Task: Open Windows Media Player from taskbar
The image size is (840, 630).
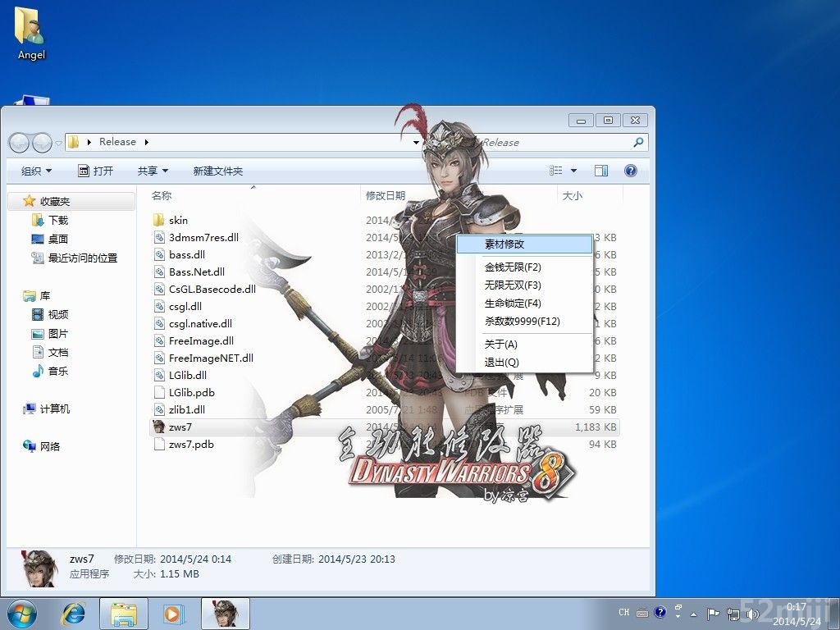Action: pyautogui.click(x=174, y=613)
